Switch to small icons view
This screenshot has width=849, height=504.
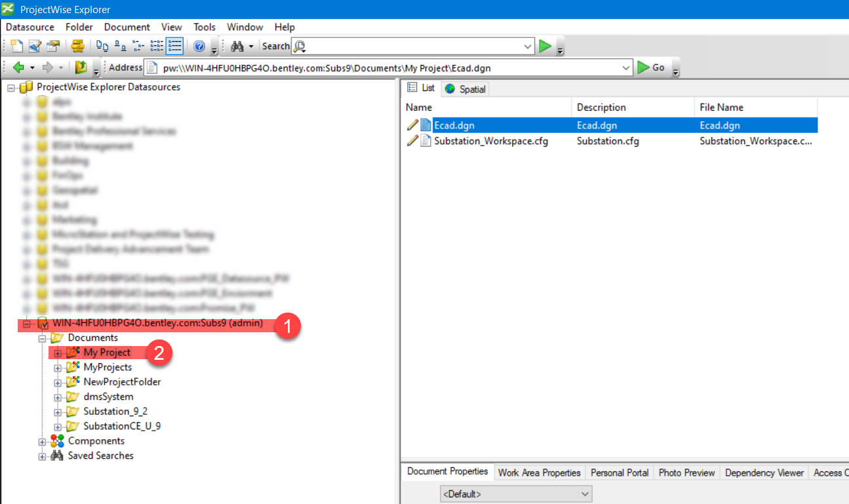[121, 46]
